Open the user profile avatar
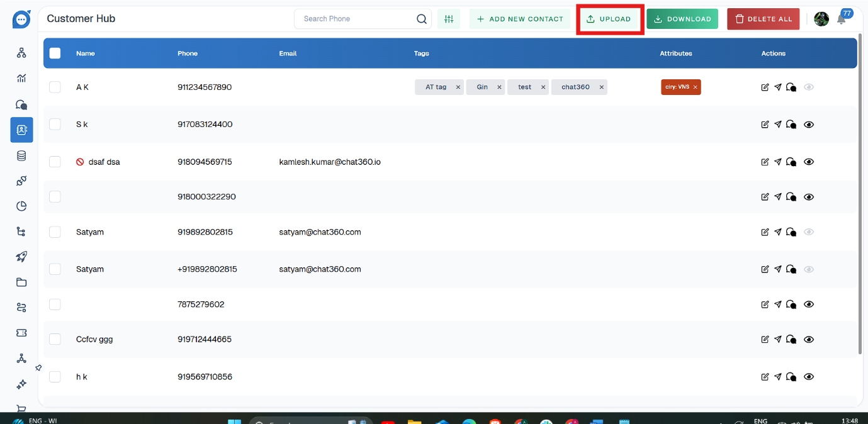868x424 pixels. coord(821,19)
